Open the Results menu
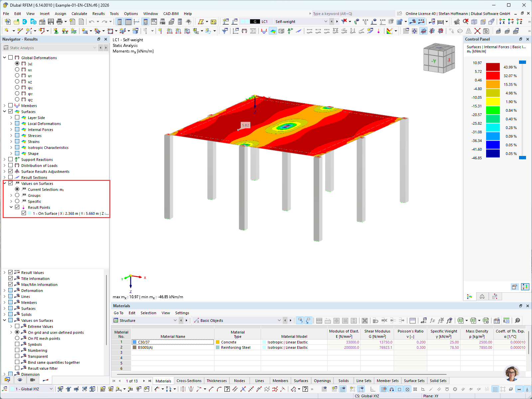This screenshot has height=399, width=532. click(98, 14)
